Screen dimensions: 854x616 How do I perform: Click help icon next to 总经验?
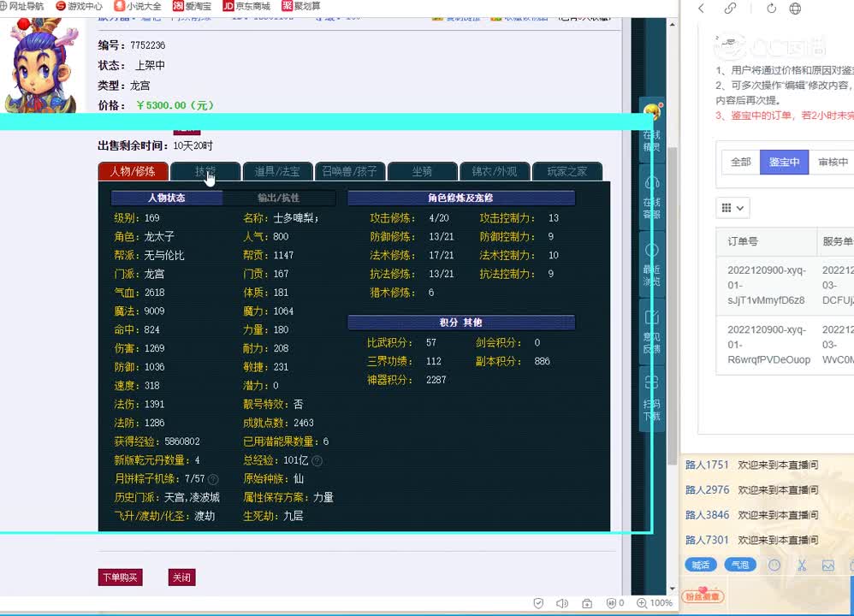point(317,461)
